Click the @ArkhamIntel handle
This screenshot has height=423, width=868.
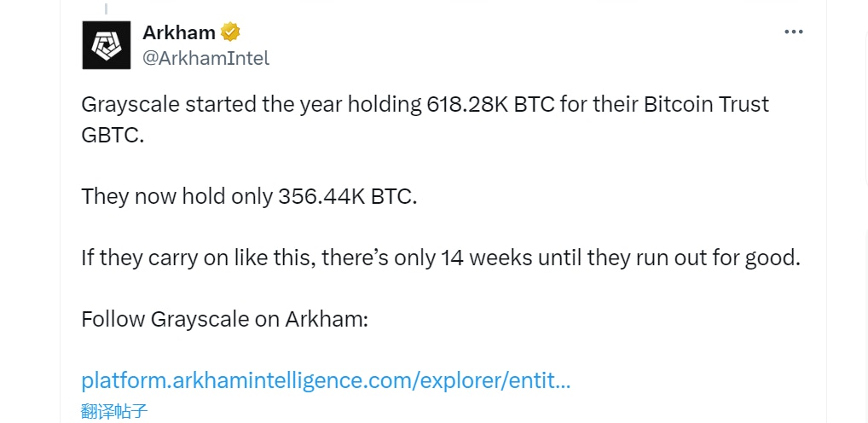(x=205, y=58)
